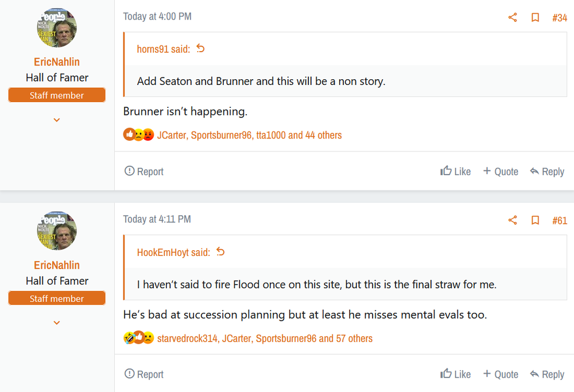The width and height of the screenshot is (574, 392).
Task: View '44 others' reactions list
Action: (323, 135)
